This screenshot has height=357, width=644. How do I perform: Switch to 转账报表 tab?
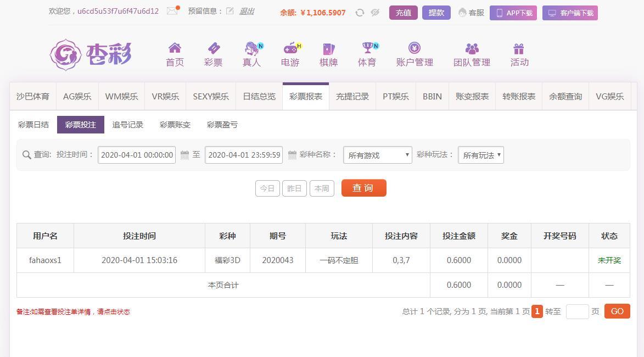pos(519,97)
